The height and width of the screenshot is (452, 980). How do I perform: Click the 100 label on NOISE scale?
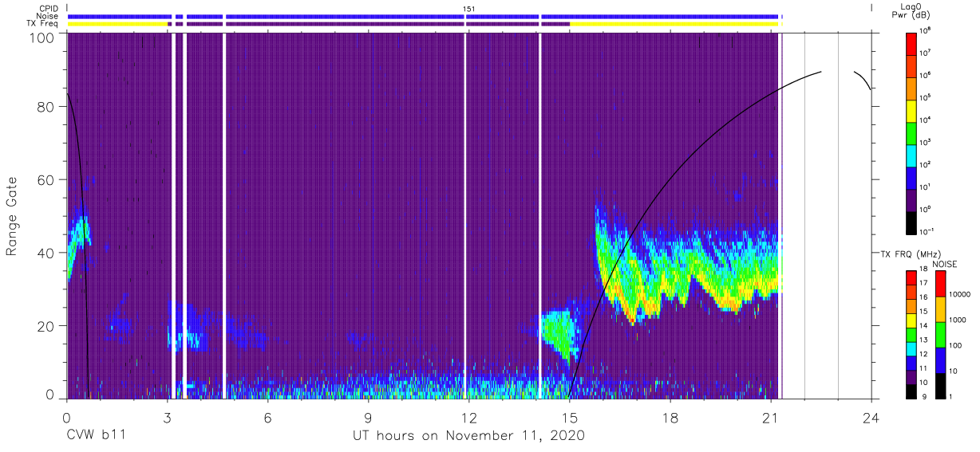(x=957, y=346)
